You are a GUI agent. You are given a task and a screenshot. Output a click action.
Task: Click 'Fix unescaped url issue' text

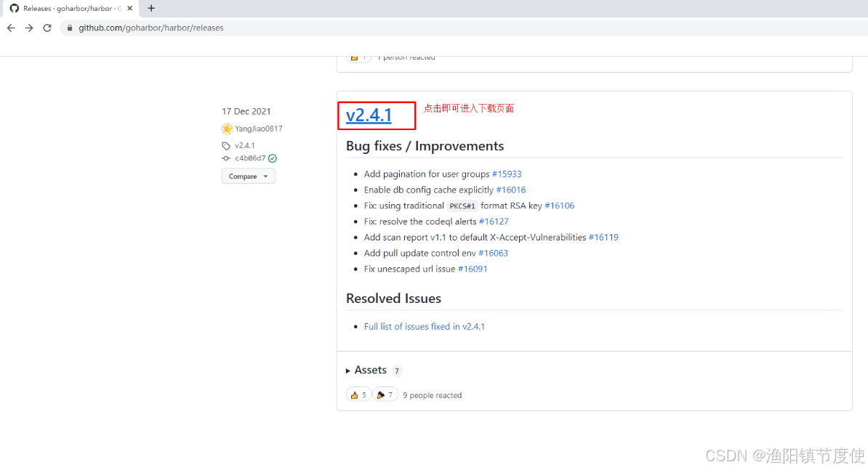tap(409, 269)
